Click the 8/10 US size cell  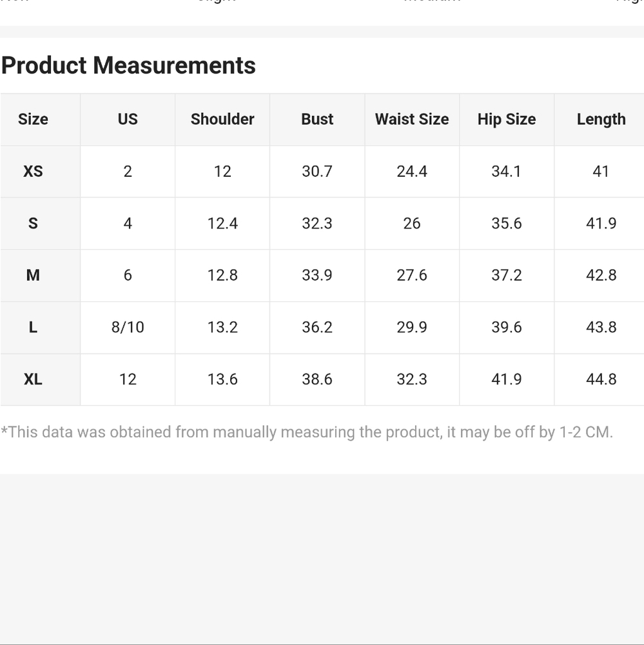(128, 328)
